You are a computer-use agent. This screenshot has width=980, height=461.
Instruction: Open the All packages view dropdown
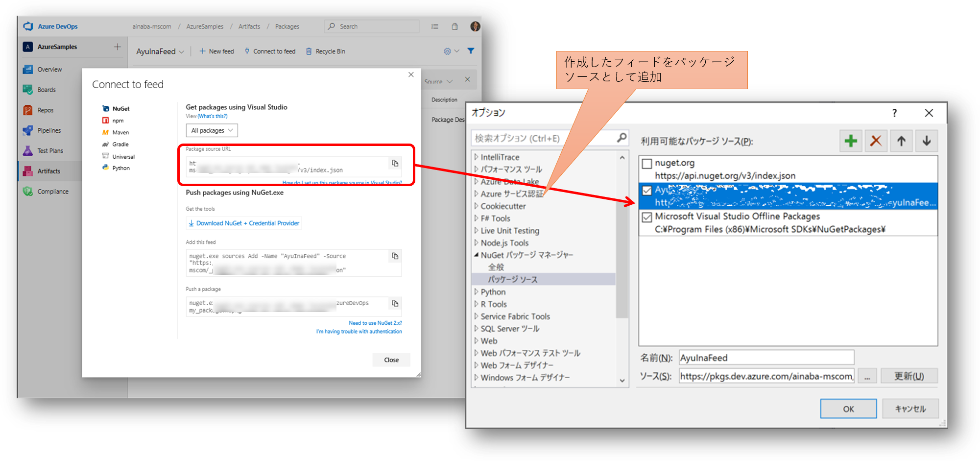[x=212, y=130]
